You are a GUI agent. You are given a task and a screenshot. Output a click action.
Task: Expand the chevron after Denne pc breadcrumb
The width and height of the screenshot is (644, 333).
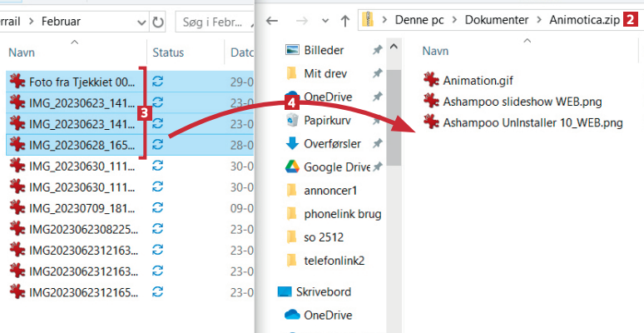(x=455, y=17)
